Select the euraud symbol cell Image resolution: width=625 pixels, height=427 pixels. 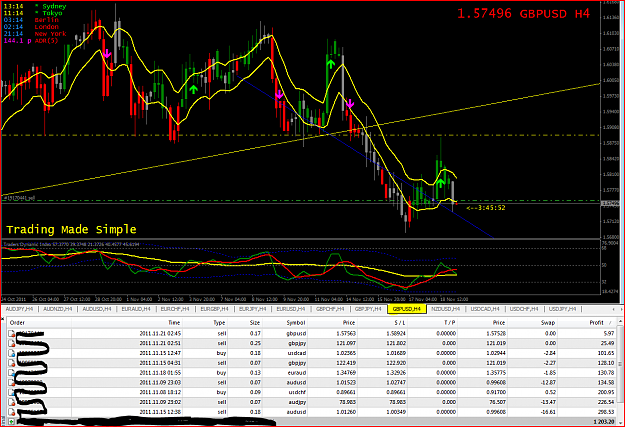click(x=296, y=373)
